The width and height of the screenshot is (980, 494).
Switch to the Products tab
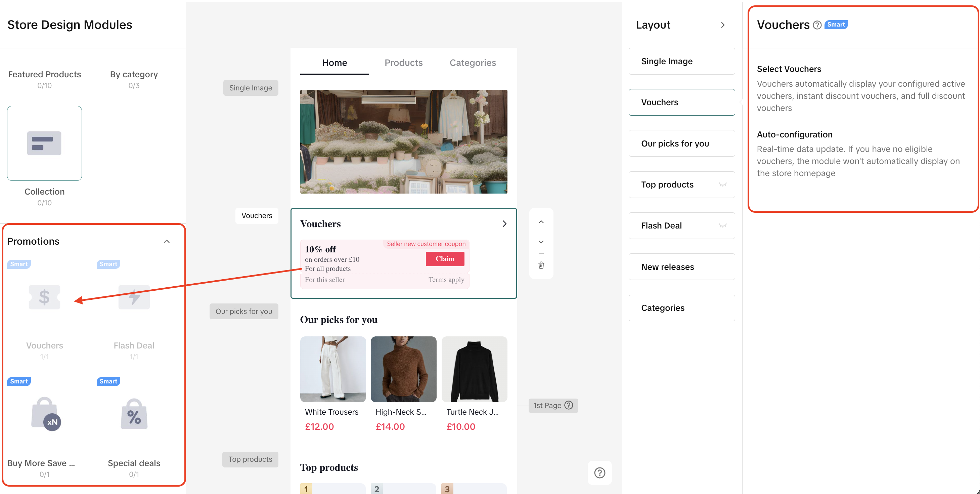(x=403, y=63)
